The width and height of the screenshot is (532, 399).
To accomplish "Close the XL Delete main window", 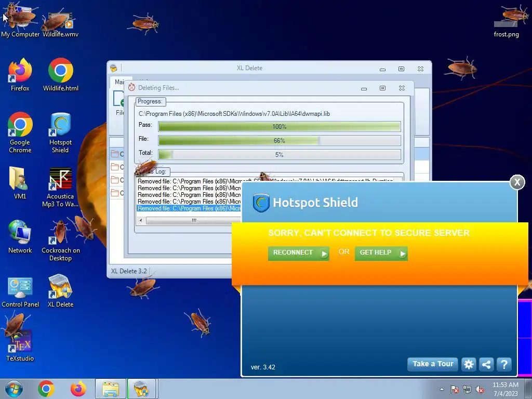I will pyautogui.click(x=420, y=69).
